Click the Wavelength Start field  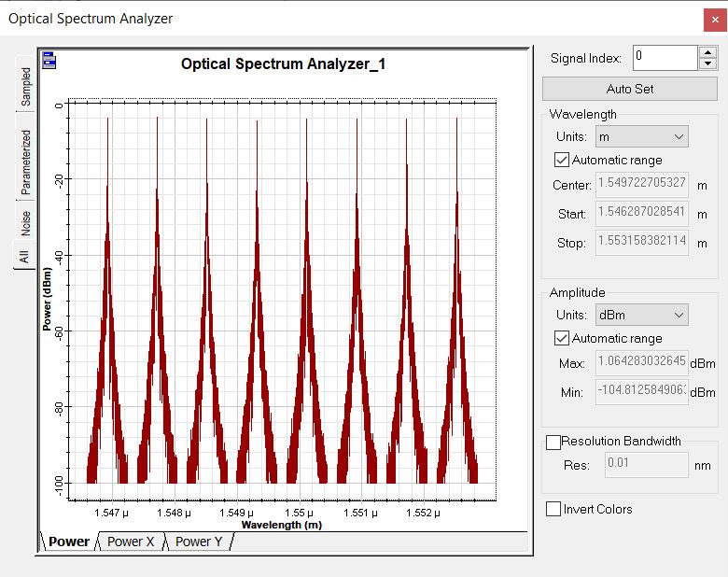641,213
